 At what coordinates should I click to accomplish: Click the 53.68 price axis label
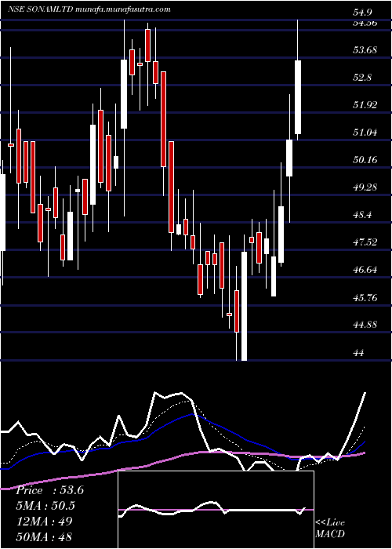coord(365,50)
